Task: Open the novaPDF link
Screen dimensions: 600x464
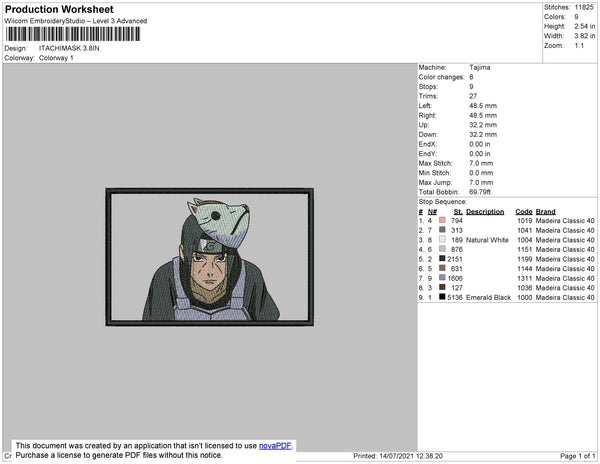Action: point(275,446)
